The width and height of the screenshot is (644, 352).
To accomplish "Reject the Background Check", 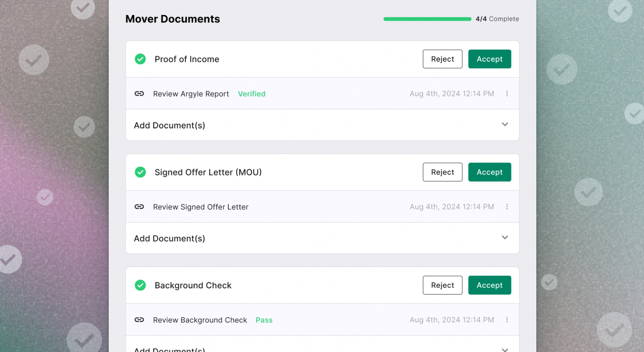I will tap(442, 285).
